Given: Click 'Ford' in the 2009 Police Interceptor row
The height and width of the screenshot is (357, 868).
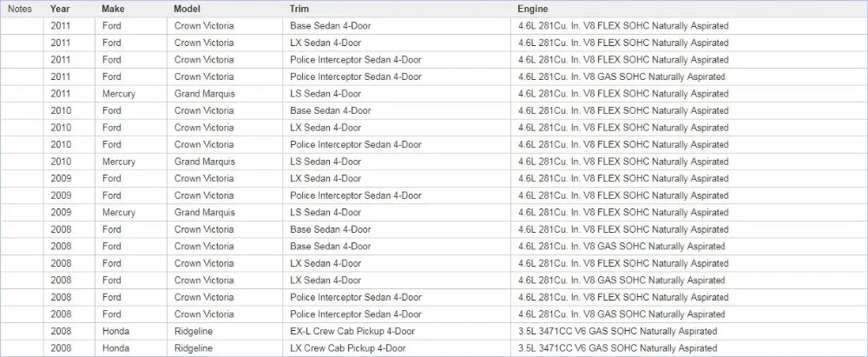Looking at the screenshot, I should (x=112, y=195).
